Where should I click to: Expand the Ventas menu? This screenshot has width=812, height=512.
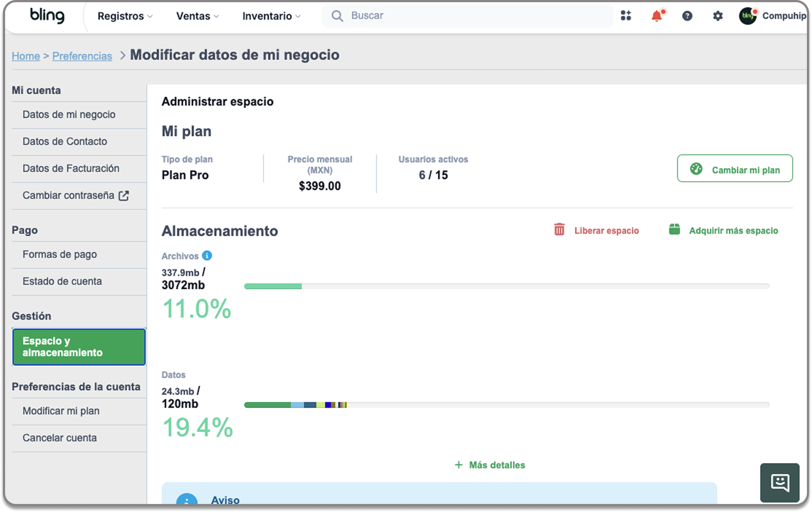[x=197, y=16]
